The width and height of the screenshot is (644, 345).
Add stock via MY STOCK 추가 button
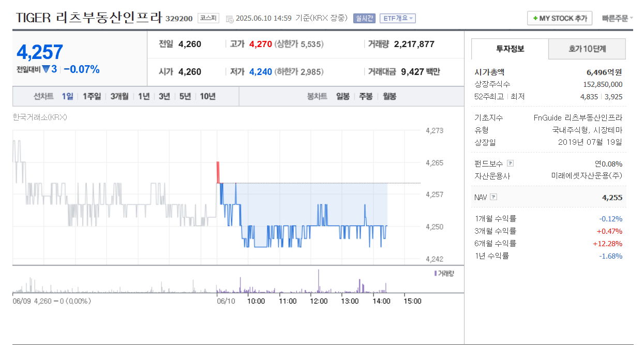(x=559, y=17)
